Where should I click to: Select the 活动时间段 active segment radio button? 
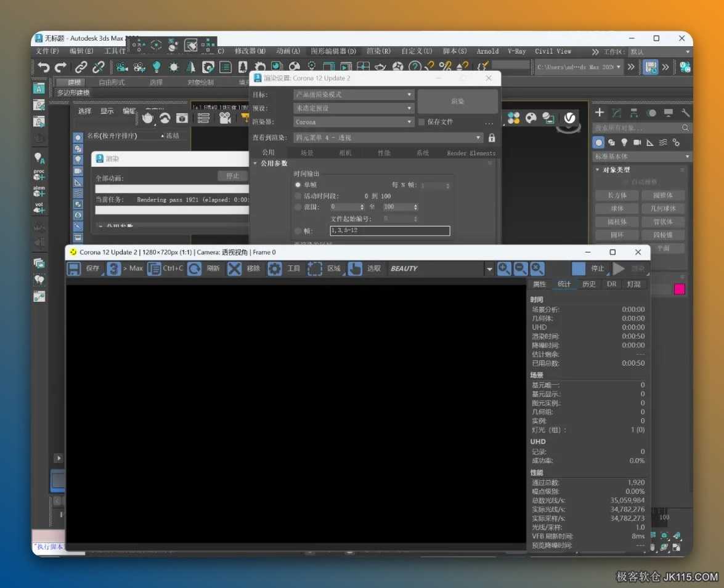[x=298, y=196]
